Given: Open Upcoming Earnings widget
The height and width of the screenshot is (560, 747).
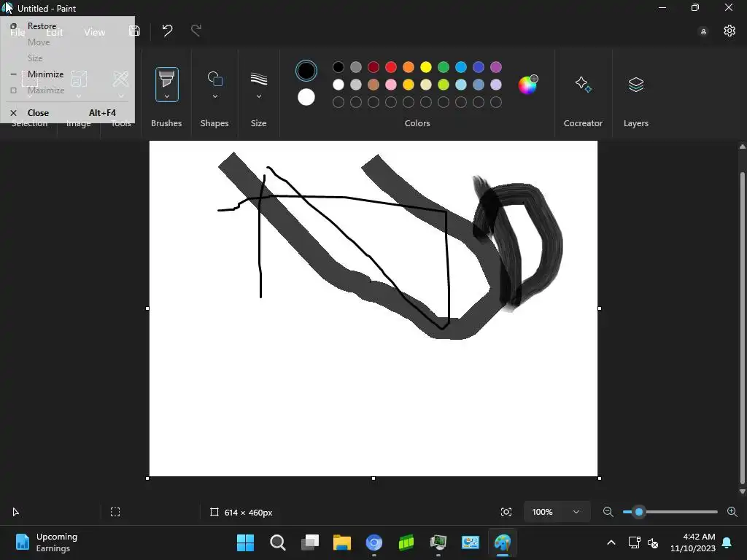Looking at the screenshot, I should tap(46, 542).
